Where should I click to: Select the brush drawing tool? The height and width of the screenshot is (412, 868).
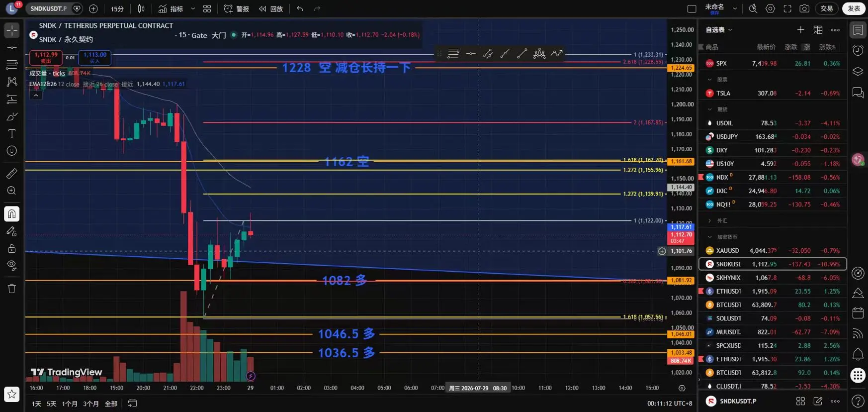point(12,116)
